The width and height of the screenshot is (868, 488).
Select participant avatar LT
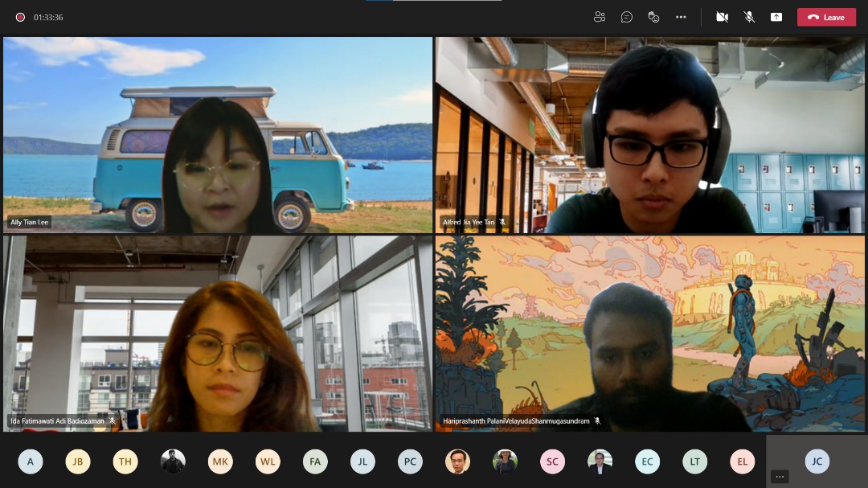694,461
